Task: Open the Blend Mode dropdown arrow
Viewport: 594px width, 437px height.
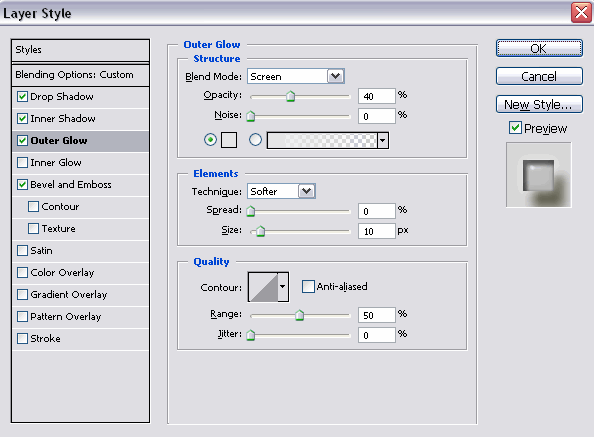Action: tap(336, 76)
